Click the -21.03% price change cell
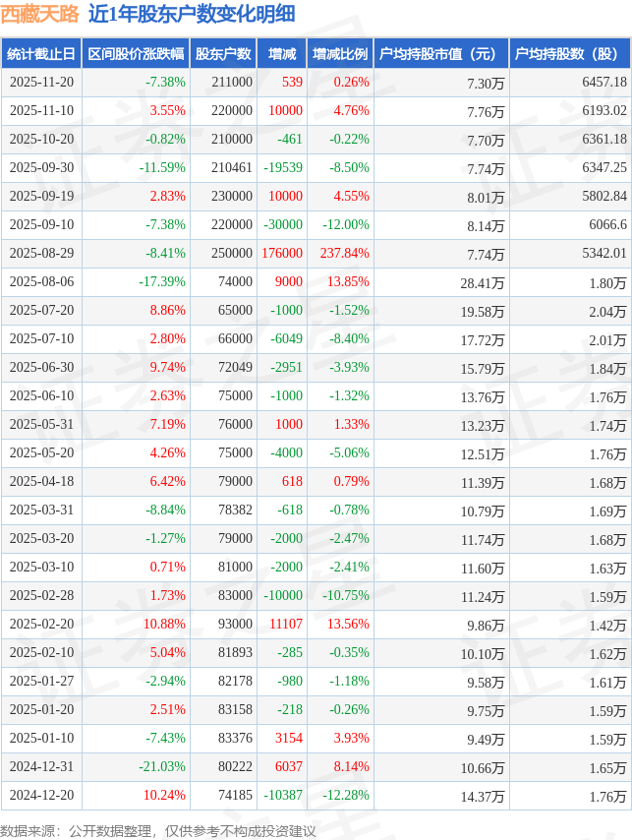 tap(165, 765)
